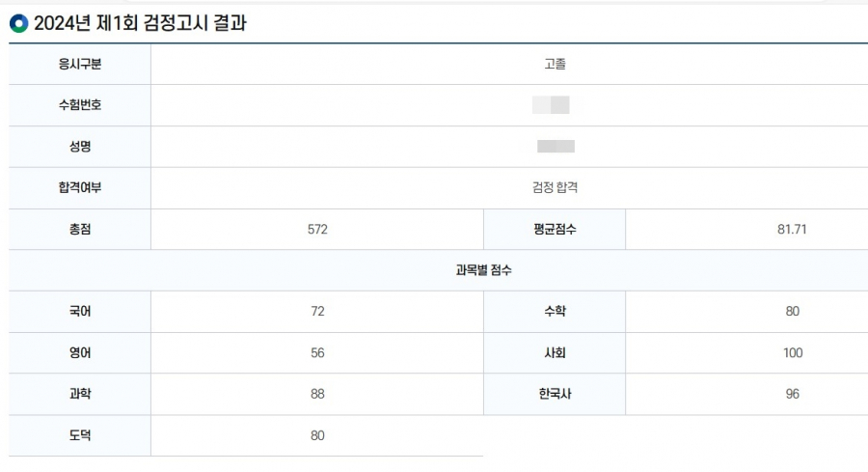Select the 영어 score 56
The image size is (868, 472).
(x=317, y=352)
